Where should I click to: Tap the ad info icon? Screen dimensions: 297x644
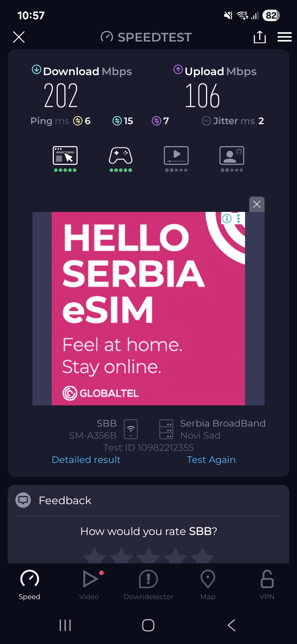pyautogui.click(x=227, y=219)
